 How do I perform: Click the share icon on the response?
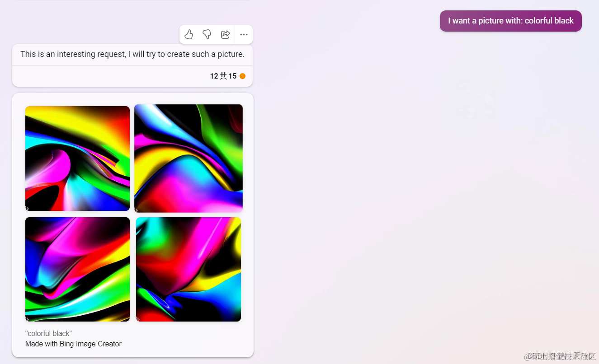point(225,34)
